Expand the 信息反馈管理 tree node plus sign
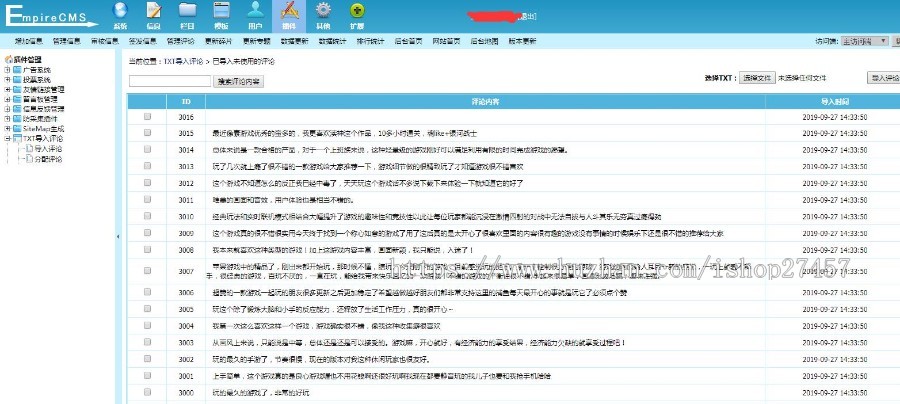 pos(7,108)
